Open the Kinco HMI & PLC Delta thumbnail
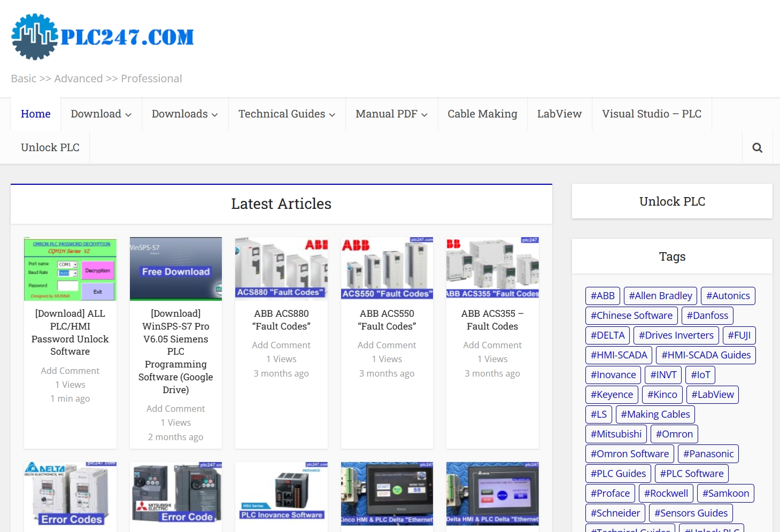The width and height of the screenshot is (780, 532). [387, 494]
